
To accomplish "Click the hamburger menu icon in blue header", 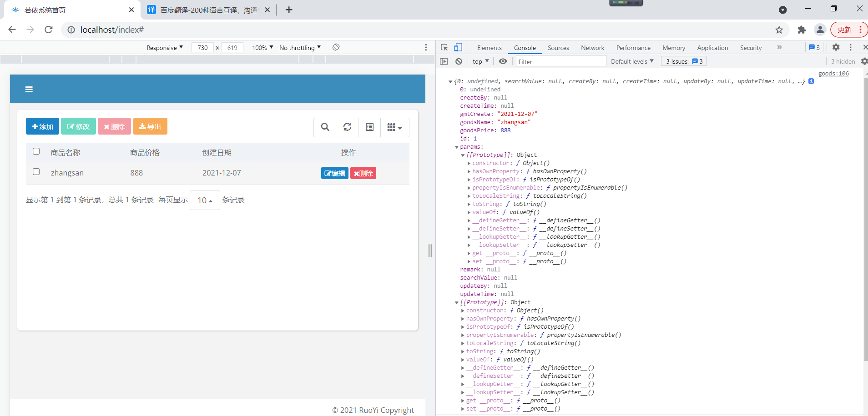I will [29, 90].
